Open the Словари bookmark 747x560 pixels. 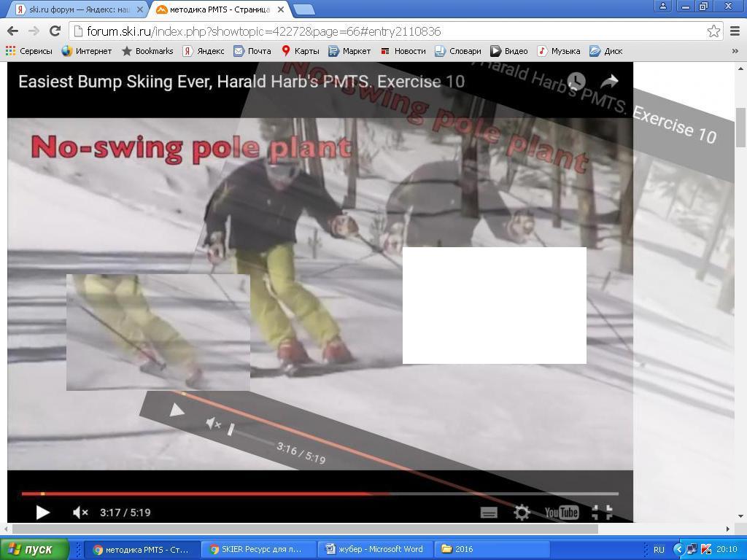pos(458,51)
